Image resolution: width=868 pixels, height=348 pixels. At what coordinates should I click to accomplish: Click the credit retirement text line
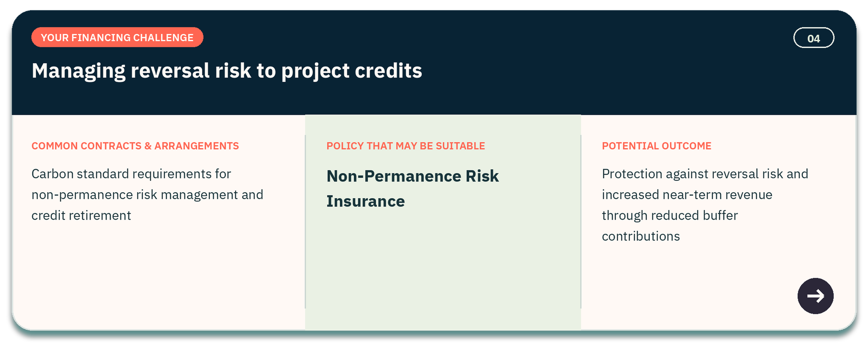tap(81, 216)
